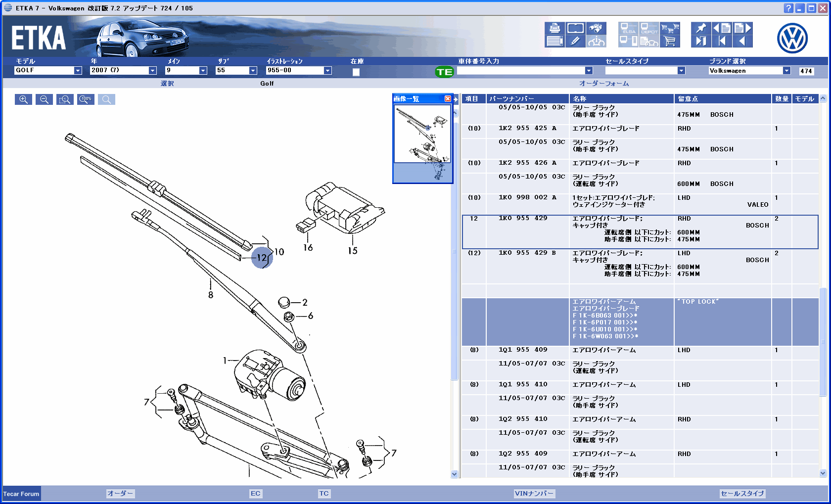
Task: Click the exit door icon
Action: pos(701,41)
